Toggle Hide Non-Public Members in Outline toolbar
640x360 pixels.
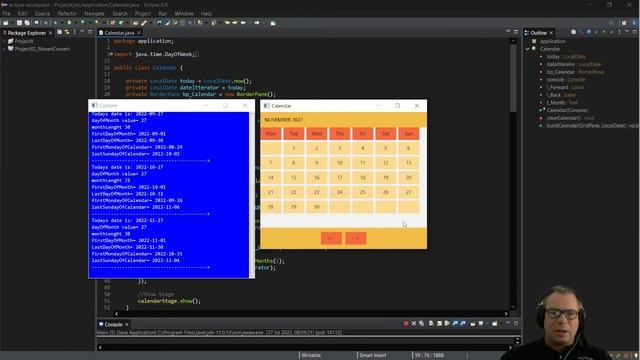(x=604, y=32)
